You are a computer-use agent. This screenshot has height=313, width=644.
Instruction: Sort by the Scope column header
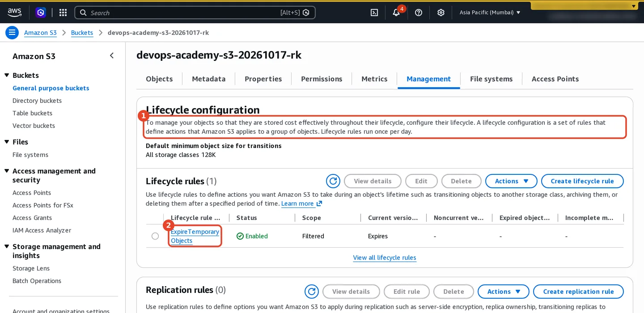point(312,218)
